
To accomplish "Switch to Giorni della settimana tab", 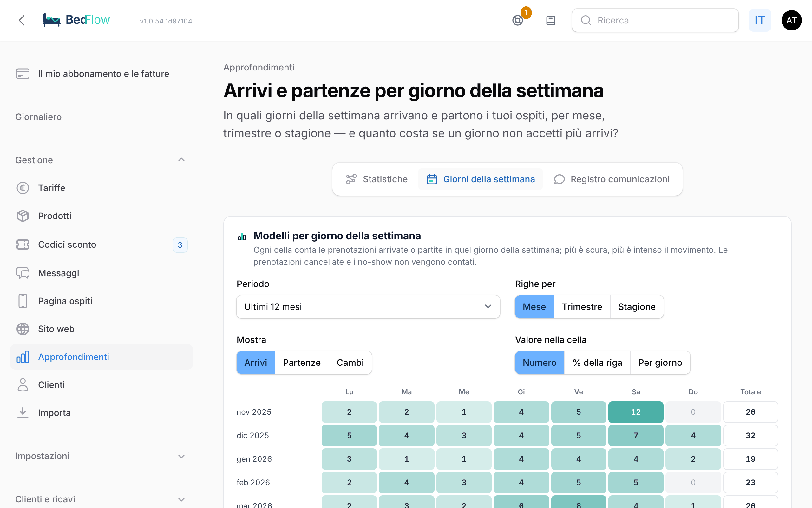I will click(x=481, y=179).
